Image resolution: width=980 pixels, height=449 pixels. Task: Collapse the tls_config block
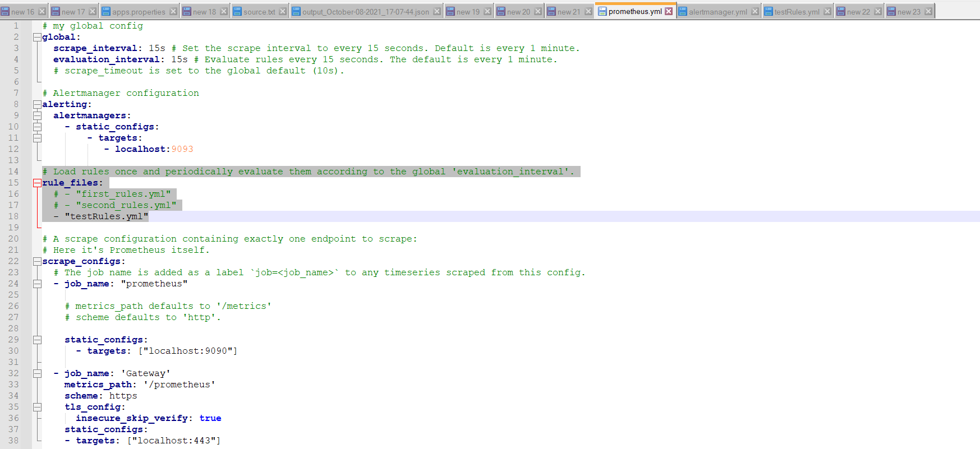pos(37,407)
